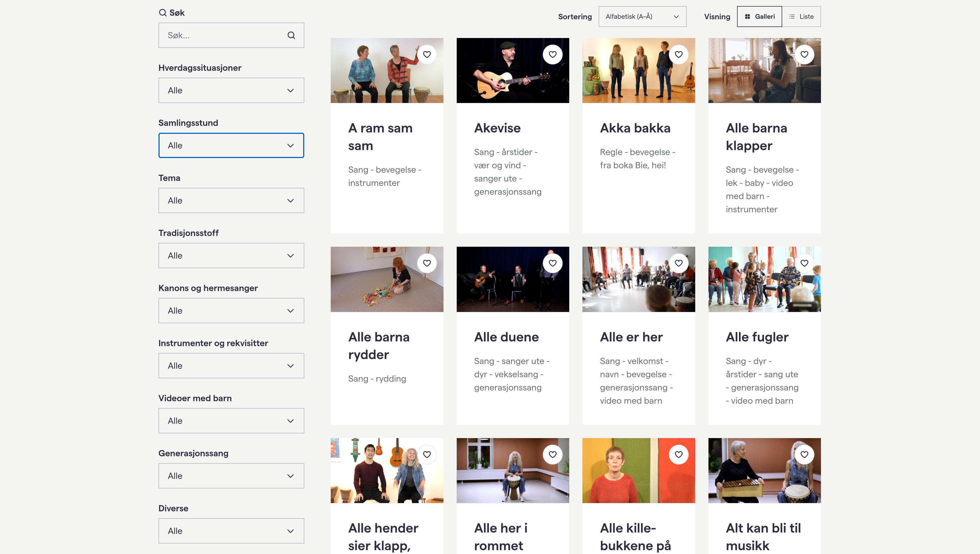Open the Tema filter dropdown
Viewport: 980px width, 554px height.
coord(231,200)
